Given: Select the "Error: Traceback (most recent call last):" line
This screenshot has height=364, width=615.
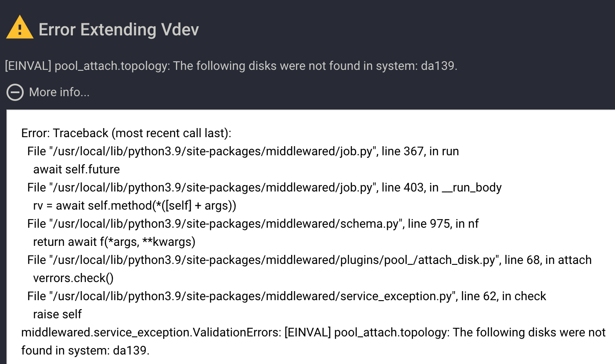Looking at the screenshot, I should 126,133.
